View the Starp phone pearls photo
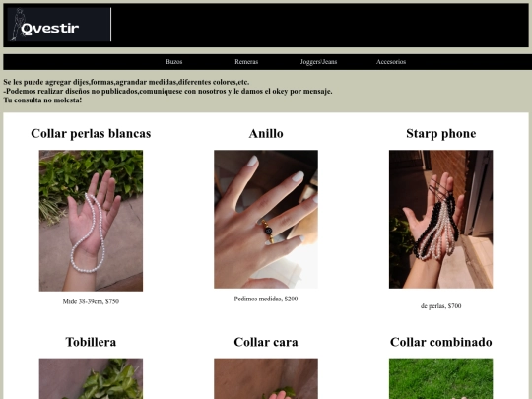 click(x=440, y=219)
